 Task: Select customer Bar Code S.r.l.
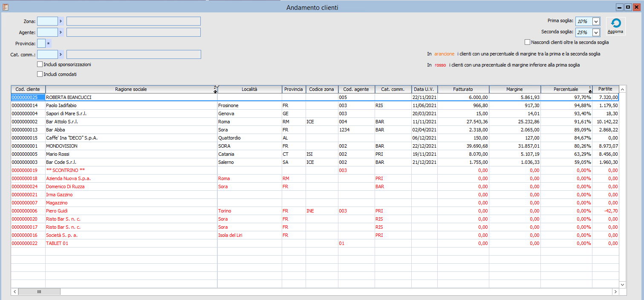(61, 162)
